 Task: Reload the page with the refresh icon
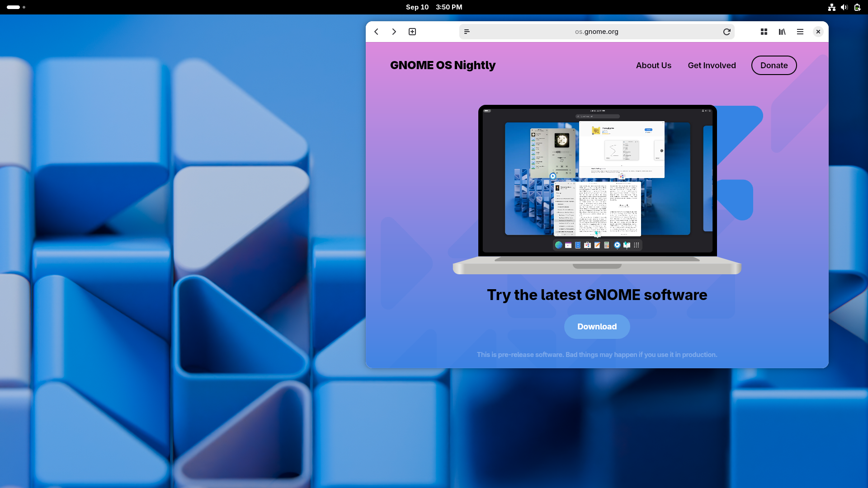point(726,32)
